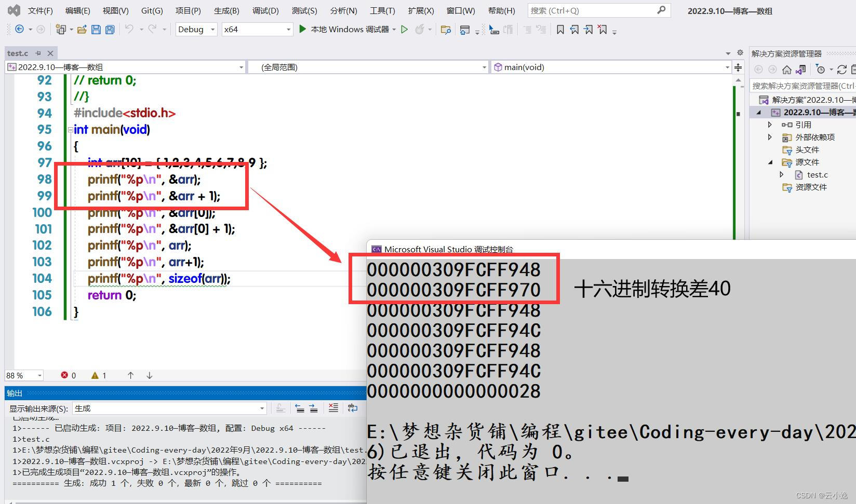Expand the test.c tree item arrow

782,175
